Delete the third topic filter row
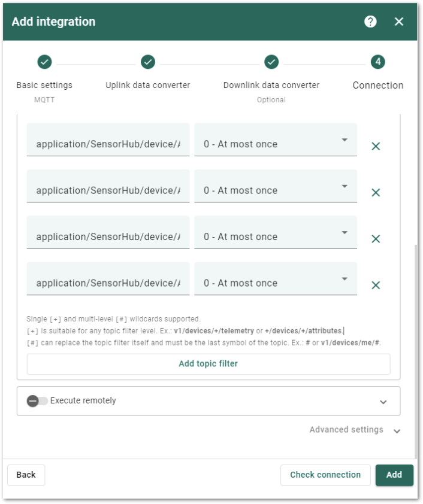The image size is (423, 504). (x=376, y=239)
